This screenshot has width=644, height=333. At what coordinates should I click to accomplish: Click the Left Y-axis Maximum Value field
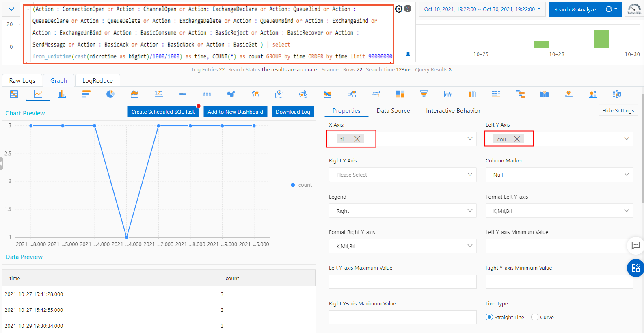point(402,281)
